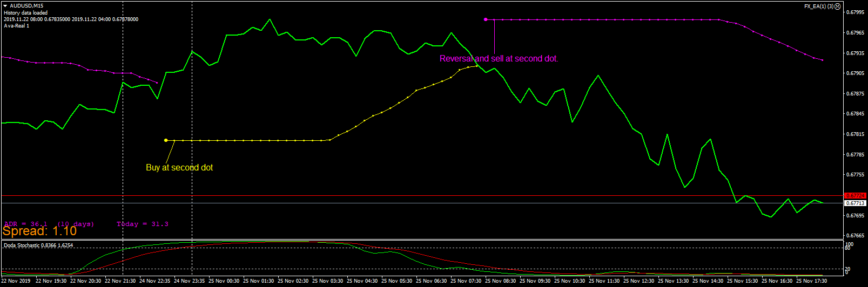Click price axis value 0.67875
Screen dimensions: 868x287
tap(855, 94)
